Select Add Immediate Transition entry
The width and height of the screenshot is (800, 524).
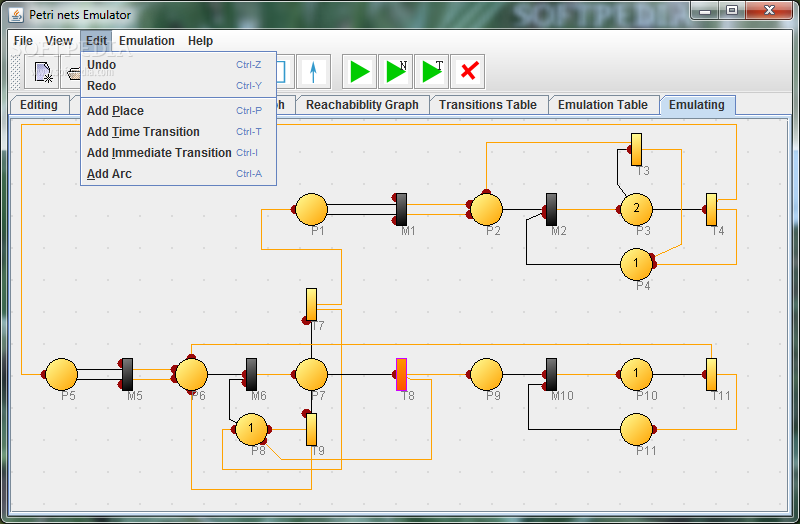(x=179, y=153)
